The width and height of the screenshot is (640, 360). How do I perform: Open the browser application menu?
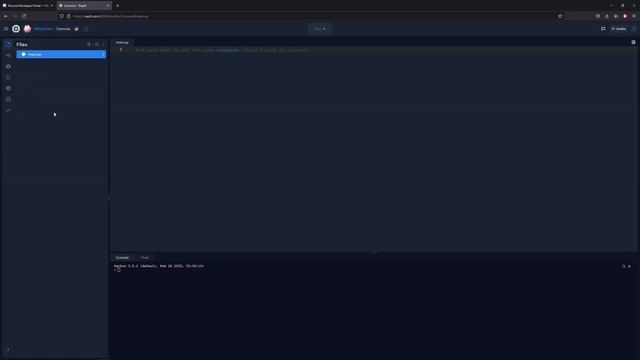point(634,16)
